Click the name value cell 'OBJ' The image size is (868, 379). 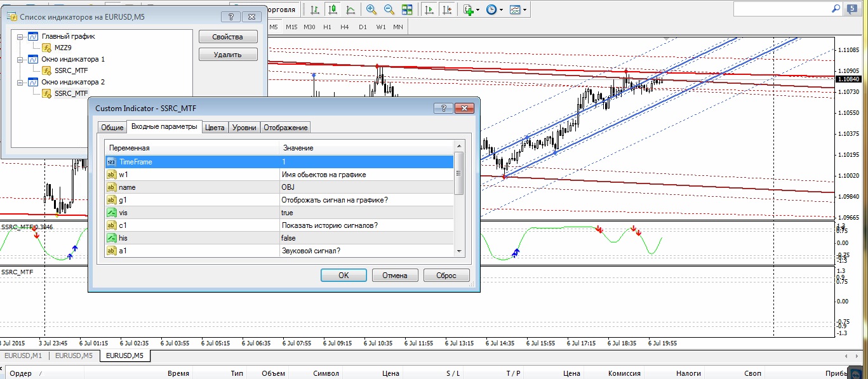pyautogui.click(x=366, y=187)
